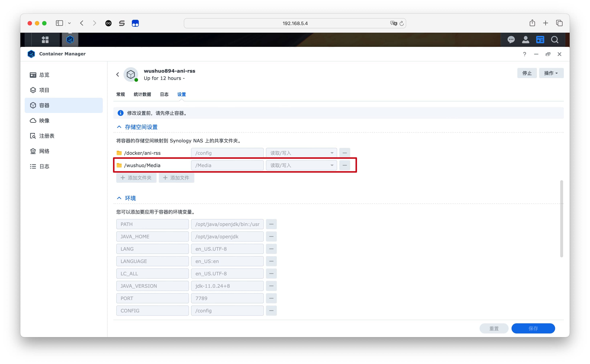590x364 pixels.
Task: Remove the PATH environment variable
Action: click(271, 224)
